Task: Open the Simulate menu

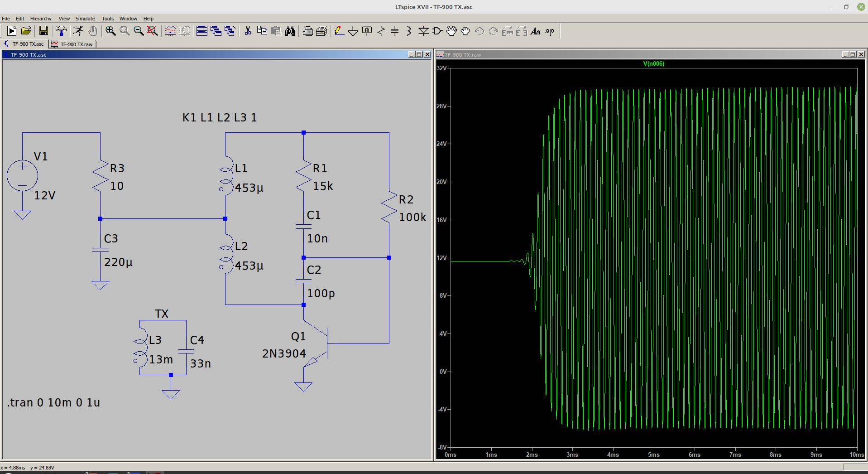Action: click(85, 19)
